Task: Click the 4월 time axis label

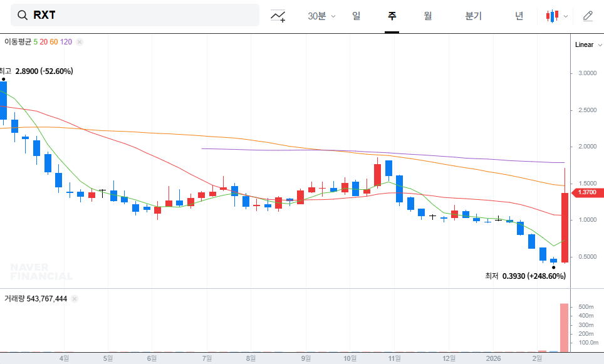Action: 65,358
